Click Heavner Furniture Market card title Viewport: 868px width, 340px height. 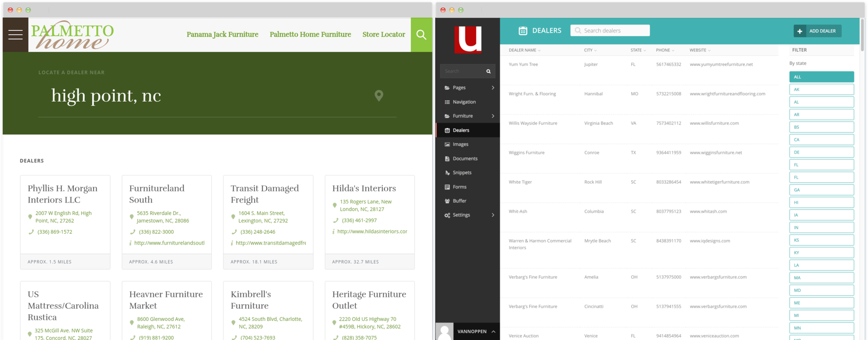click(166, 300)
